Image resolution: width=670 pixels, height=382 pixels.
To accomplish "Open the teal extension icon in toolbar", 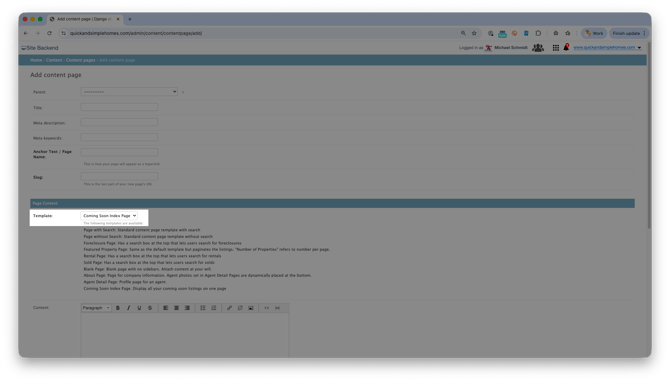I will [x=502, y=33].
